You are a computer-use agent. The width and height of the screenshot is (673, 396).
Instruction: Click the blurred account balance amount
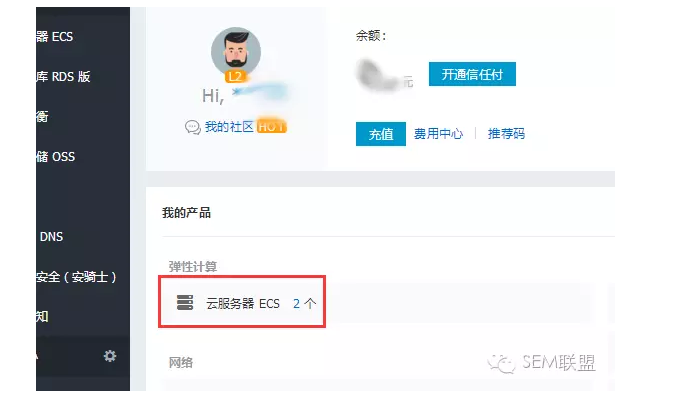click(379, 76)
